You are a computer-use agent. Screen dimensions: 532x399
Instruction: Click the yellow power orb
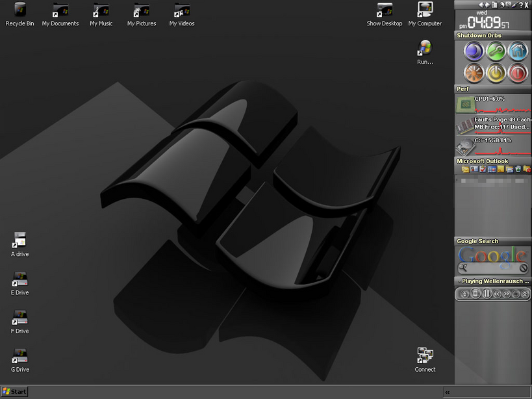coord(496,72)
